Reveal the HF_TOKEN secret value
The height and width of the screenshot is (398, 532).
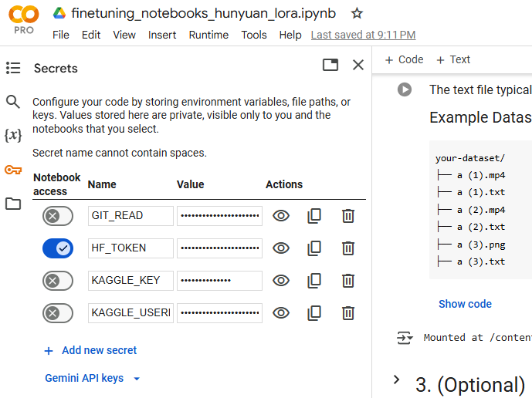(281, 248)
